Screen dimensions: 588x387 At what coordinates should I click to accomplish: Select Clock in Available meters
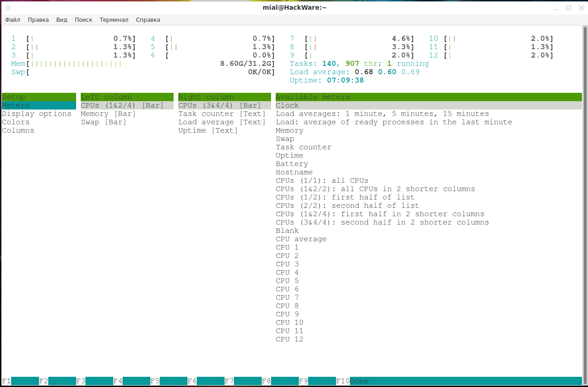coord(429,105)
